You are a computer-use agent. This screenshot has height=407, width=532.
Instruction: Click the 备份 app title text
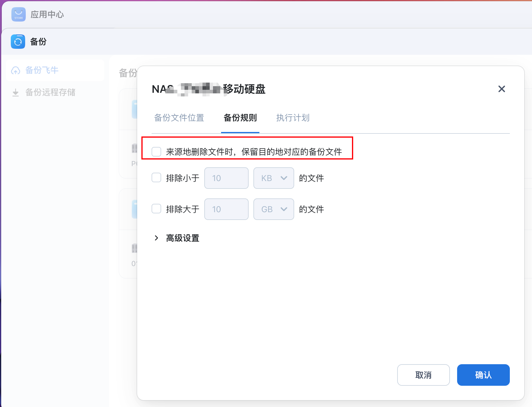[x=38, y=42]
